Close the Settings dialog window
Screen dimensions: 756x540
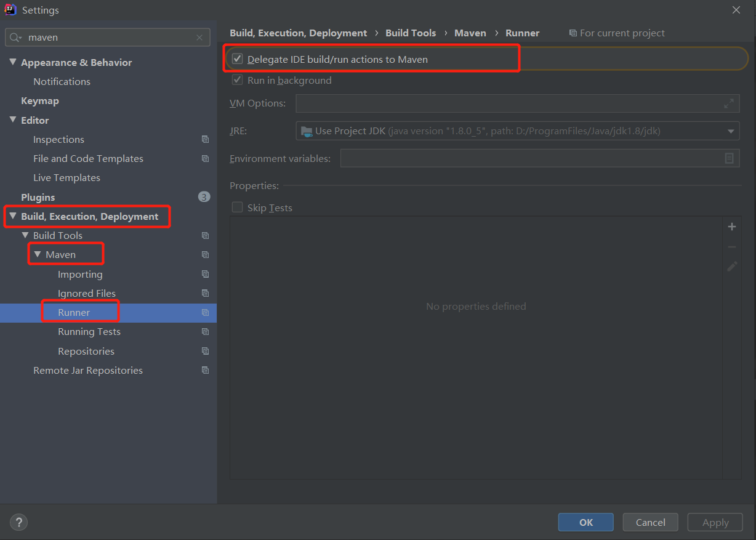coord(736,10)
